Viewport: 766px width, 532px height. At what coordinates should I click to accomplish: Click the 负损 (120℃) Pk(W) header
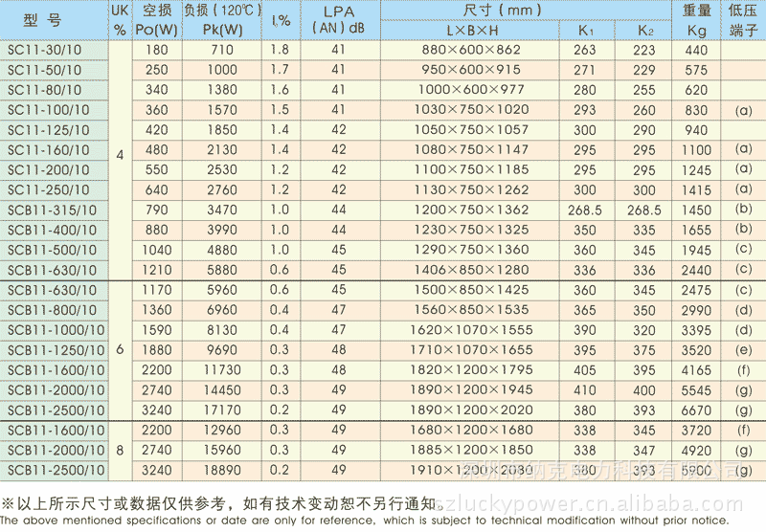coord(221,20)
